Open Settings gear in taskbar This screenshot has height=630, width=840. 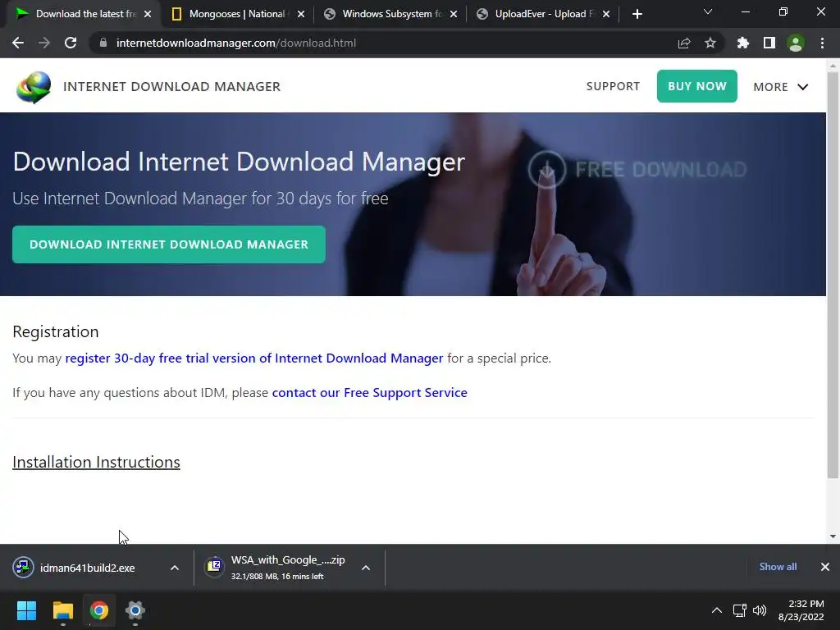click(135, 610)
